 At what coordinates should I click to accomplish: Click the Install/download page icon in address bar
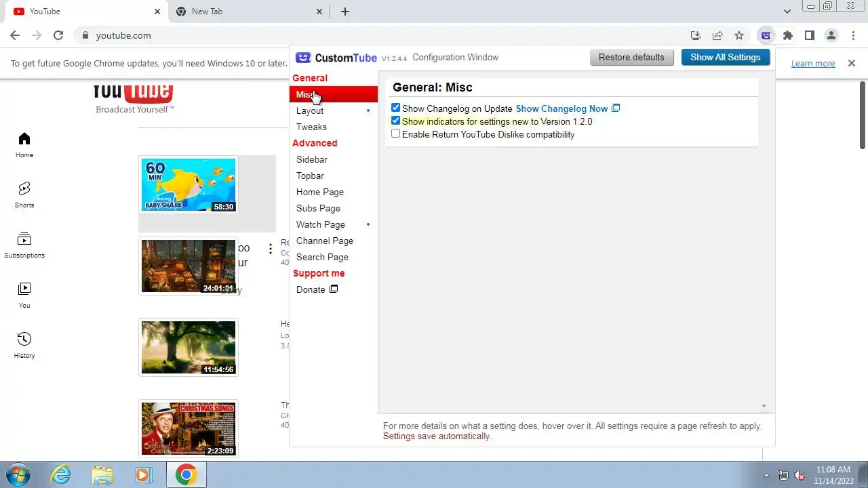[696, 35]
